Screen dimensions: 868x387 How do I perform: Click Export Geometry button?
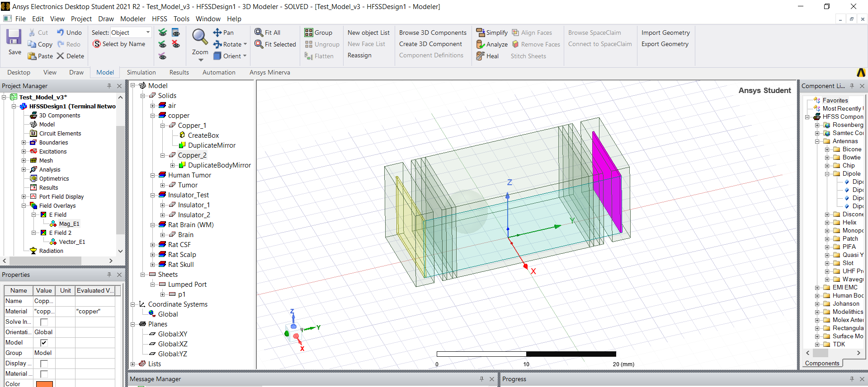[665, 44]
